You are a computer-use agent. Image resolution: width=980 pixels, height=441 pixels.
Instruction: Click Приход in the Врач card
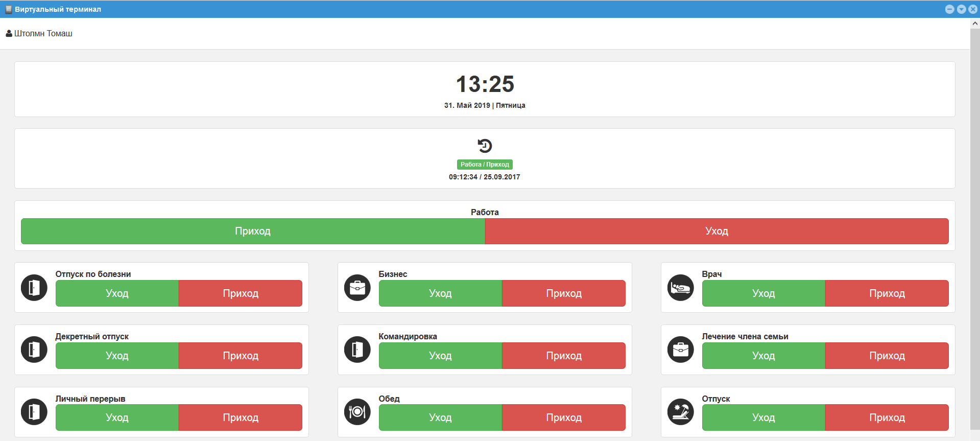tap(887, 293)
